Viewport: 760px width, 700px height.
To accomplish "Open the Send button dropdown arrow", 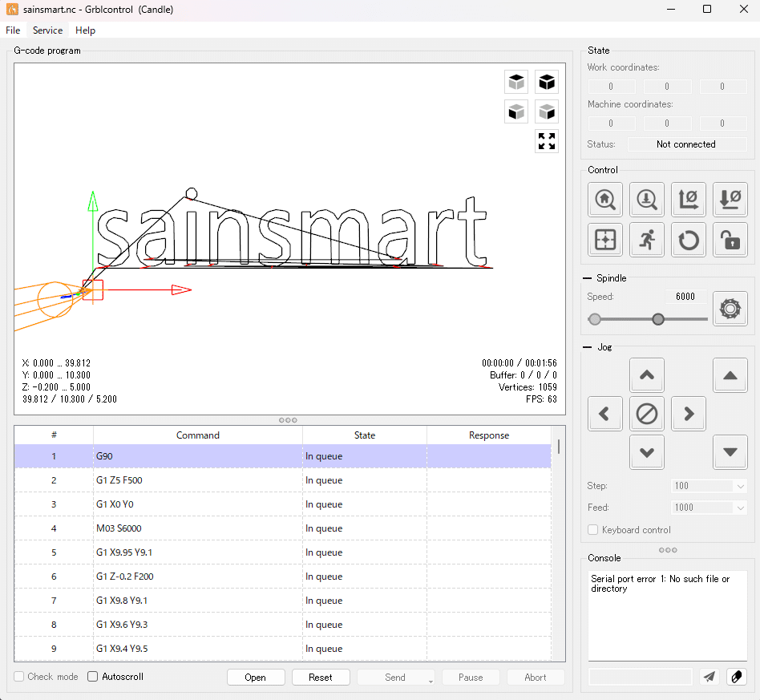I will coord(431,681).
